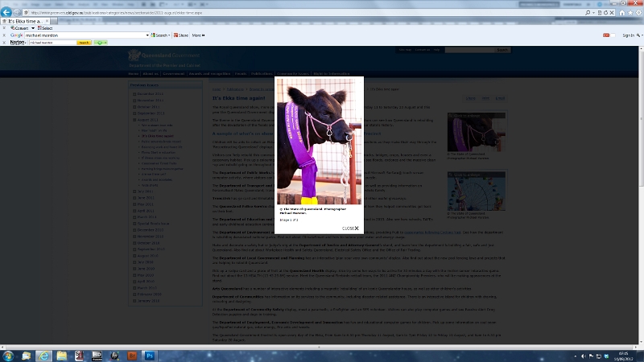Click Sign In on Google toolbar
This screenshot has height=362, width=644.
click(x=629, y=35)
